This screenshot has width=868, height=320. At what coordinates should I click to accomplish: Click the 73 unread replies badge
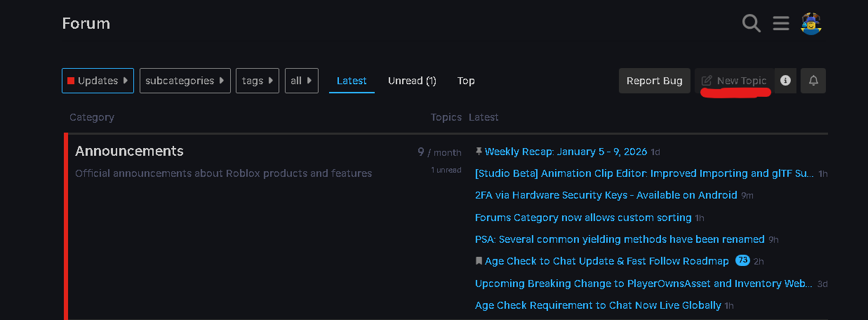(x=742, y=261)
